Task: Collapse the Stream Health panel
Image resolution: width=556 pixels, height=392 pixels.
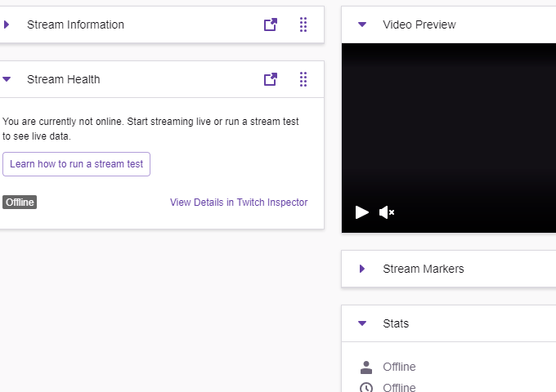Action: click(7, 79)
